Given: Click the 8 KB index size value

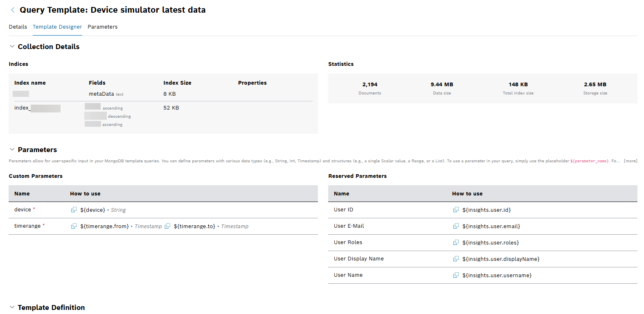Looking at the screenshot, I should [170, 94].
